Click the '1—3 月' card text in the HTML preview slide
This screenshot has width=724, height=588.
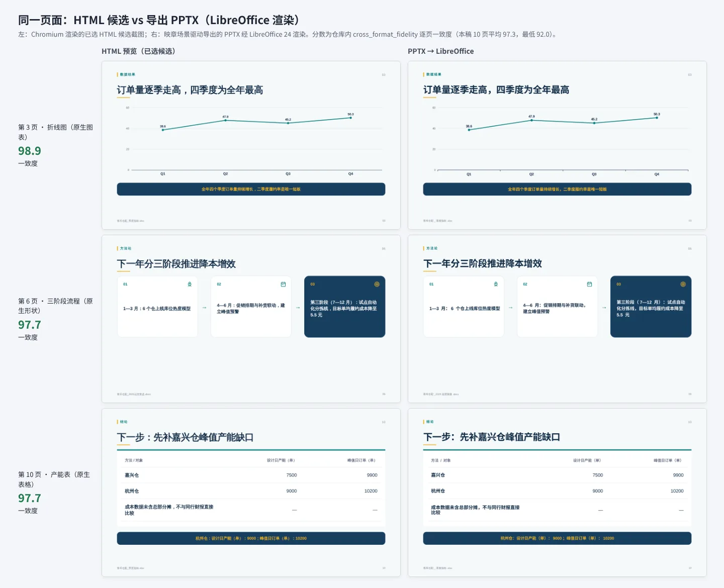[157, 309]
